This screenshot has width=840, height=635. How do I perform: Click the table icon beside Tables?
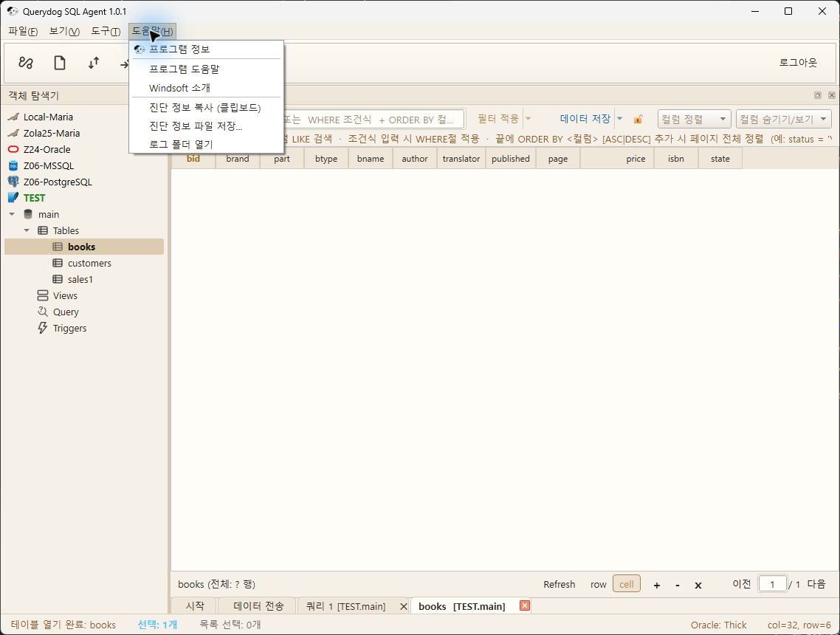click(x=43, y=230)
